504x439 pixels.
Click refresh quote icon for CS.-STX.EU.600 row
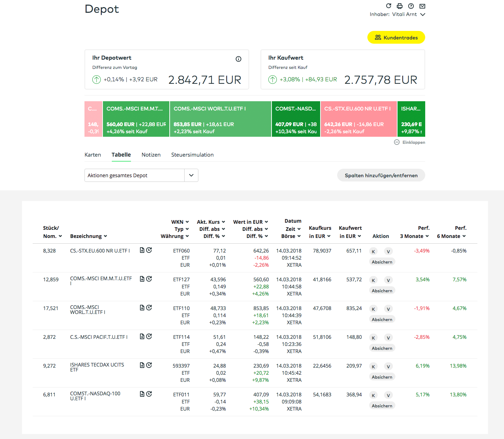coord(149,250)
